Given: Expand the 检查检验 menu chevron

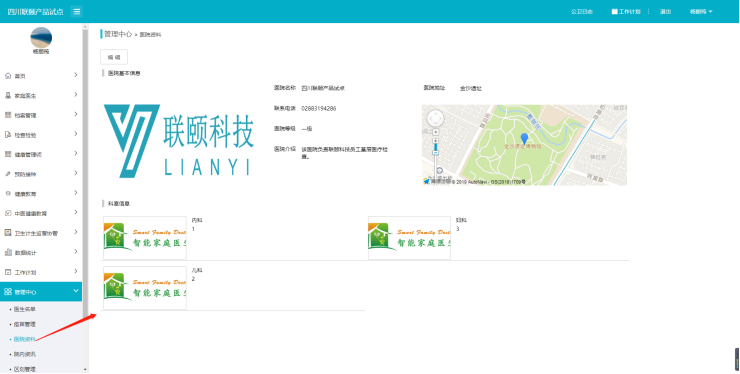Looking at the screenshot, I should tap(76, 134).
